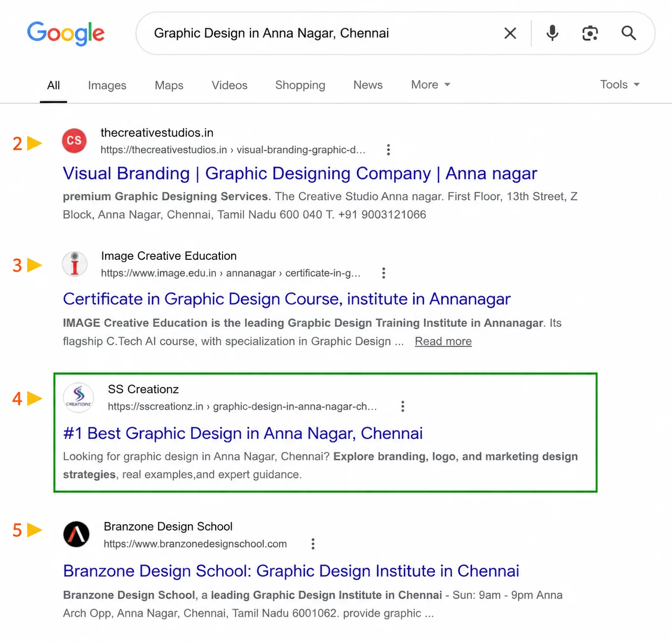Open options menu for SS Creationz result
The width and height of the screenshot is (672, 642).
[403, 406]
